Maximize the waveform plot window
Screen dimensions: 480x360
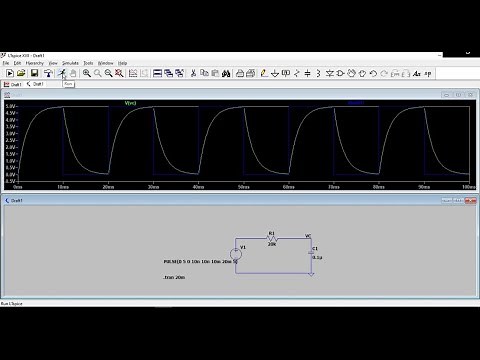click(x=458, y=95)
